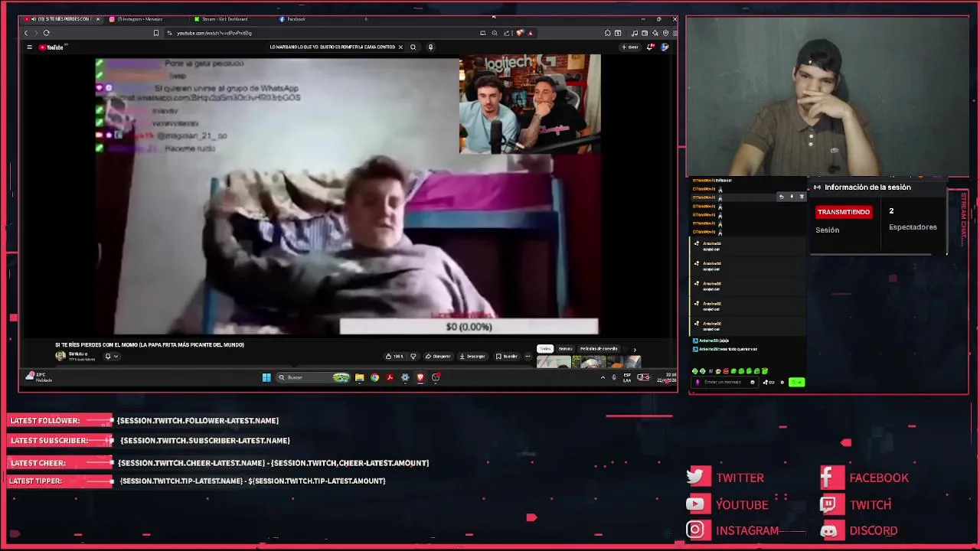Click the DISCORD overlay label

874,530
